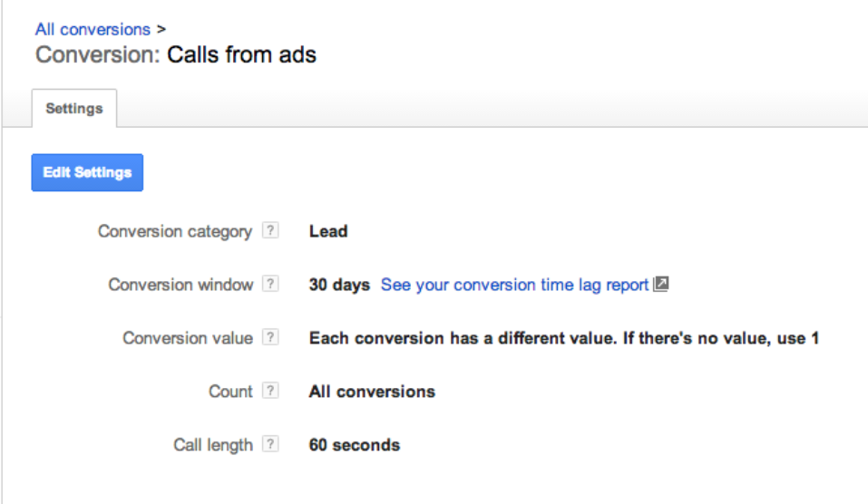Click the 'Conversion window' label

(x=180, y=285)
